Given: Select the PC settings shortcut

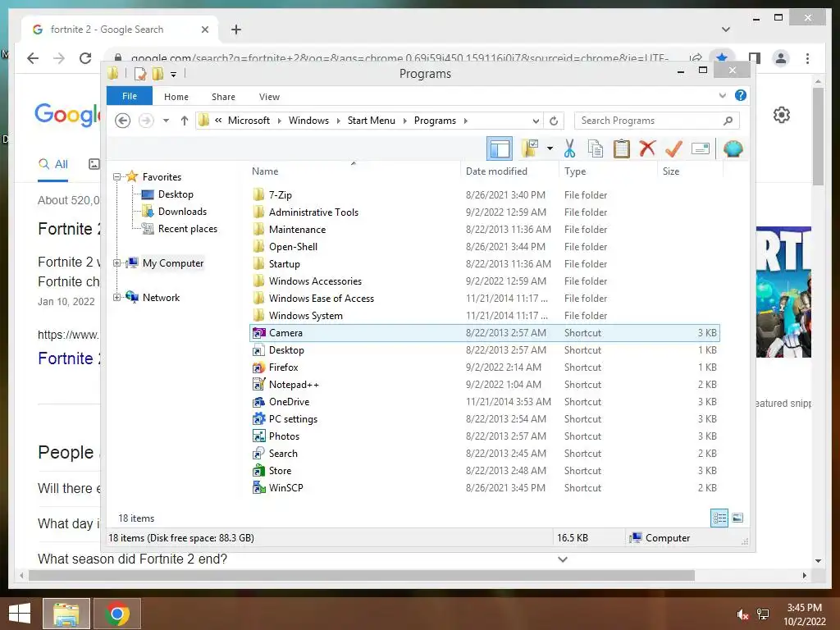Looking at the screenshot, I should click(x=484, y=419).
